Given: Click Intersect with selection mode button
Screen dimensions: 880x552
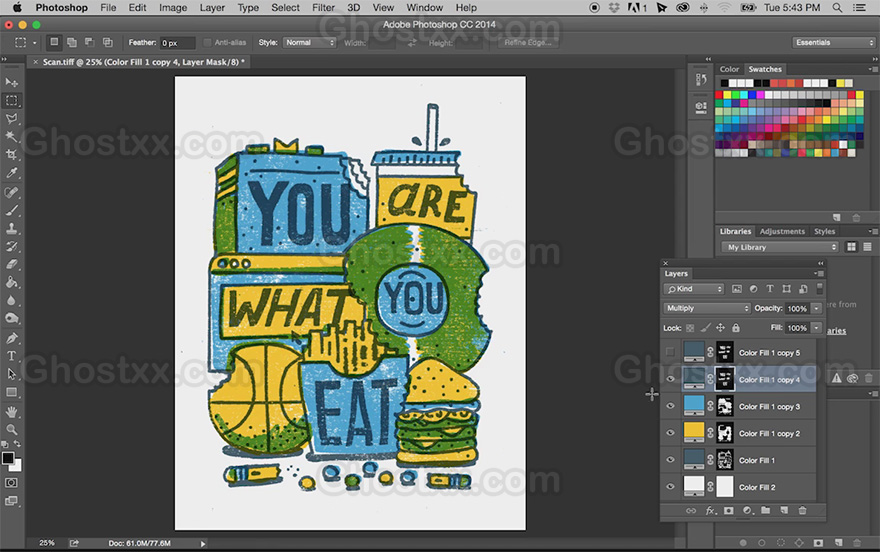Looking at the screenshot, I should coord(108,42).
